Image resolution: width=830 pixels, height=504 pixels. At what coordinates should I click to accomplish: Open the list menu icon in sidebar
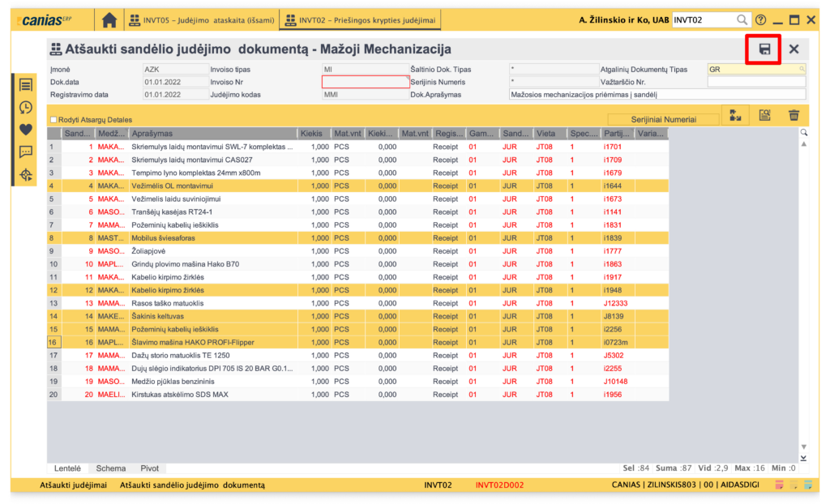[x=26, y=85]
